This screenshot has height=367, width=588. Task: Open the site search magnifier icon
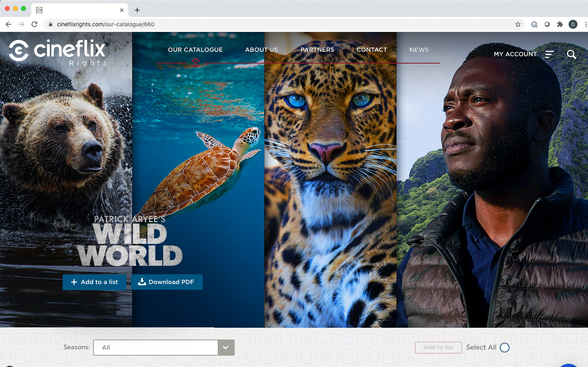(571, 54)
